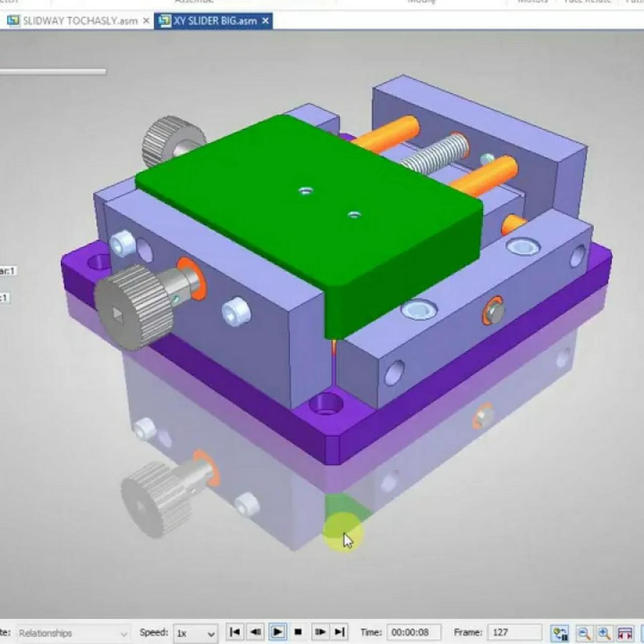Image resolution: width=644 pixels, height=644 pixels.
Task: Select the zoom out magnifier icon
Action: [585, 632]
